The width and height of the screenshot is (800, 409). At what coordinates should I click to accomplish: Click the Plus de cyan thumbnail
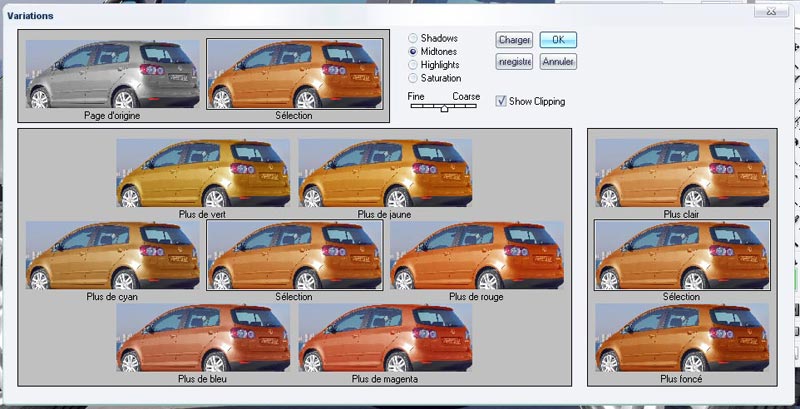pos(112,255)
